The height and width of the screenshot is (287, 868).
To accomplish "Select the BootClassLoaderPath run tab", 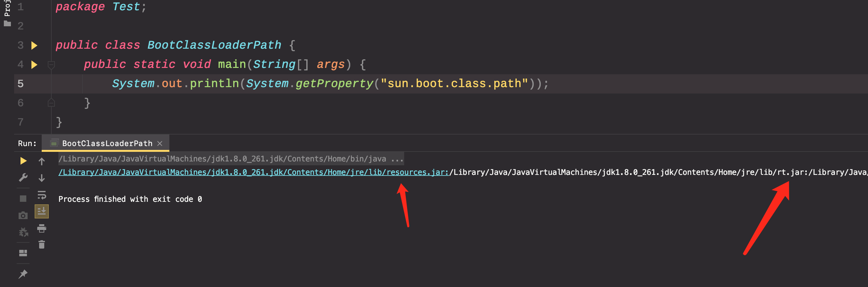I will pos(106,143).
